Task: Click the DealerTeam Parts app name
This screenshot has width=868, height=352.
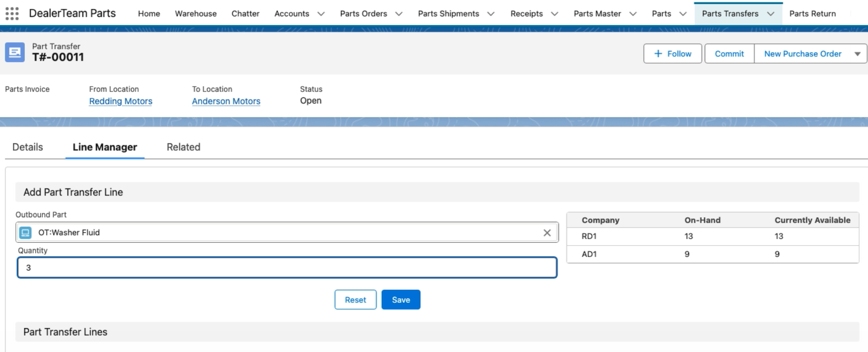Action: 72,13
